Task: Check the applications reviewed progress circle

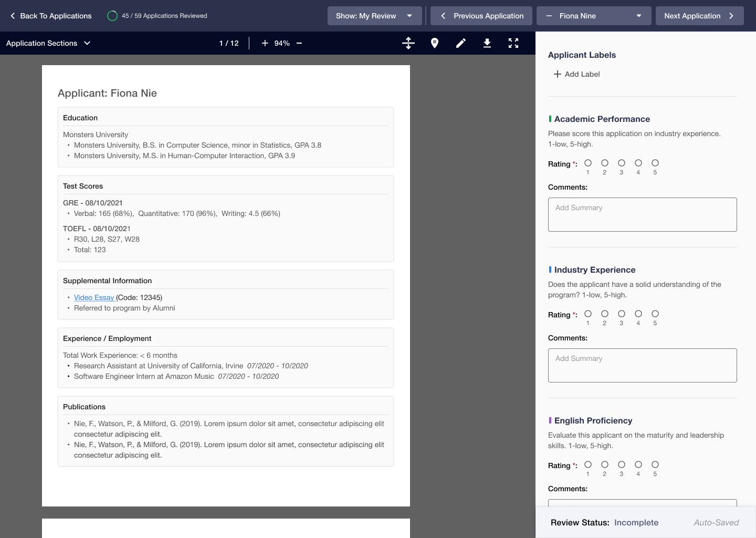Action: pos(112,16)
